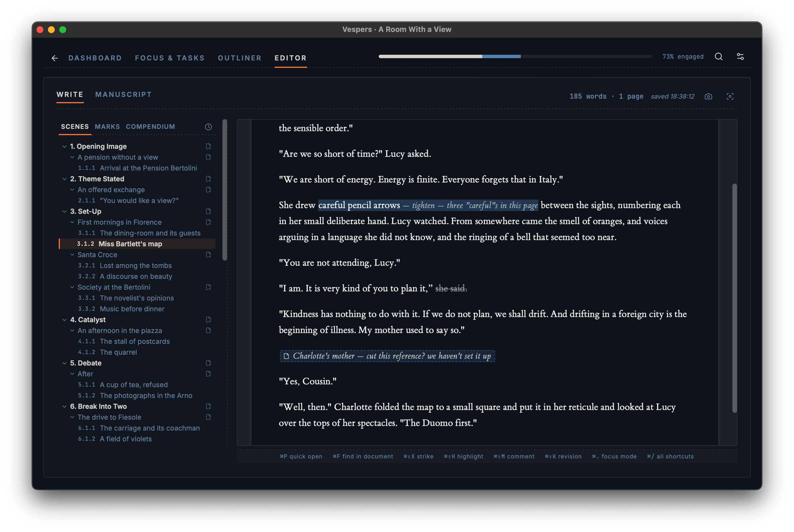Go to the Dashboard tab
The height and width of the screenshot is (532, 794).
tap(95, 58)
